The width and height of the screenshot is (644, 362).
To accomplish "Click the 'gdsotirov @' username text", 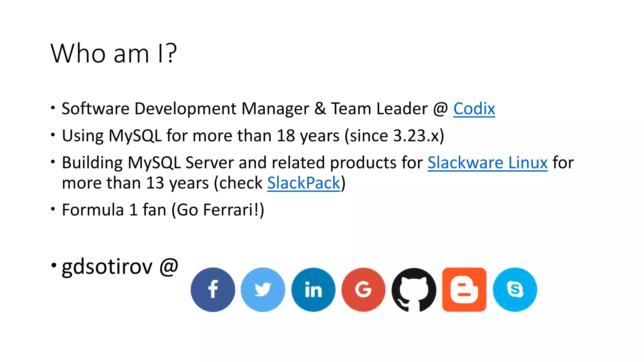I will coord(120,266).
